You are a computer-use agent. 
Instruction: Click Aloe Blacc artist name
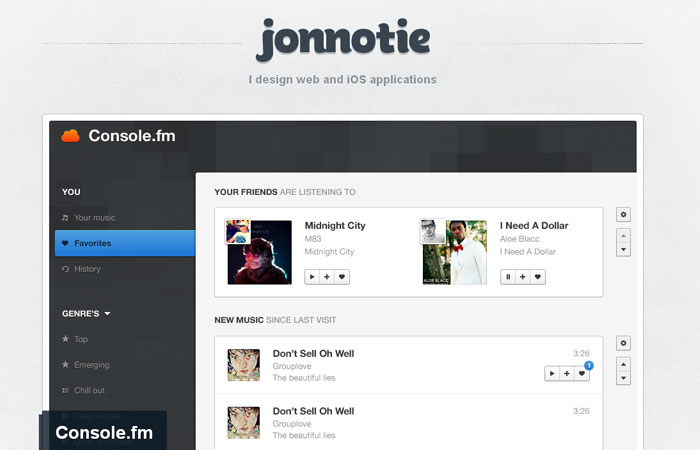click(520, 239)
